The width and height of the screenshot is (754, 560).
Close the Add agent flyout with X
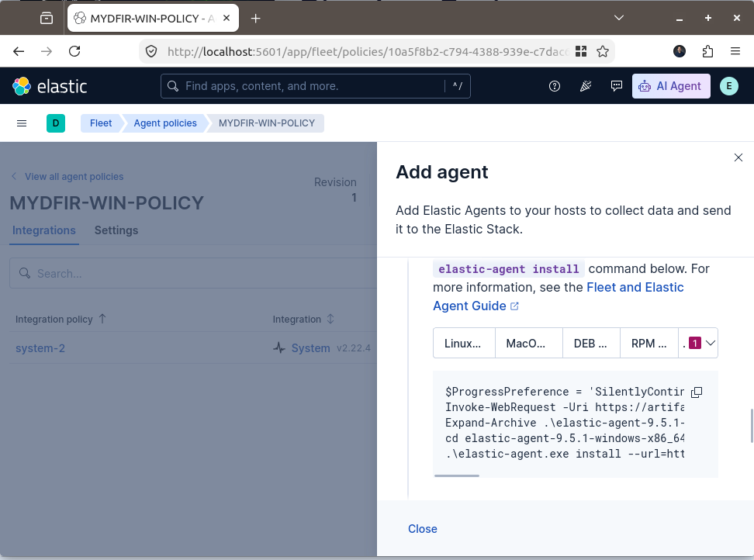point(738,157)
